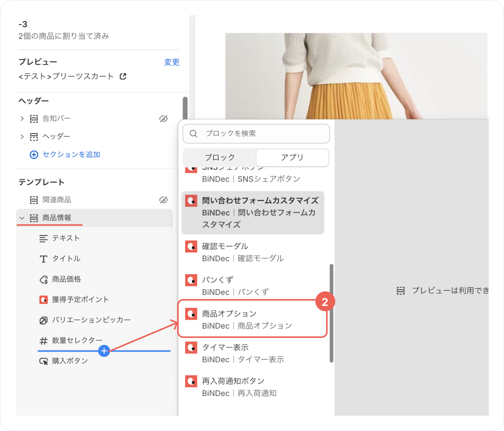Click the 獲得予定ポイント app icon

[x=44, y=299]
